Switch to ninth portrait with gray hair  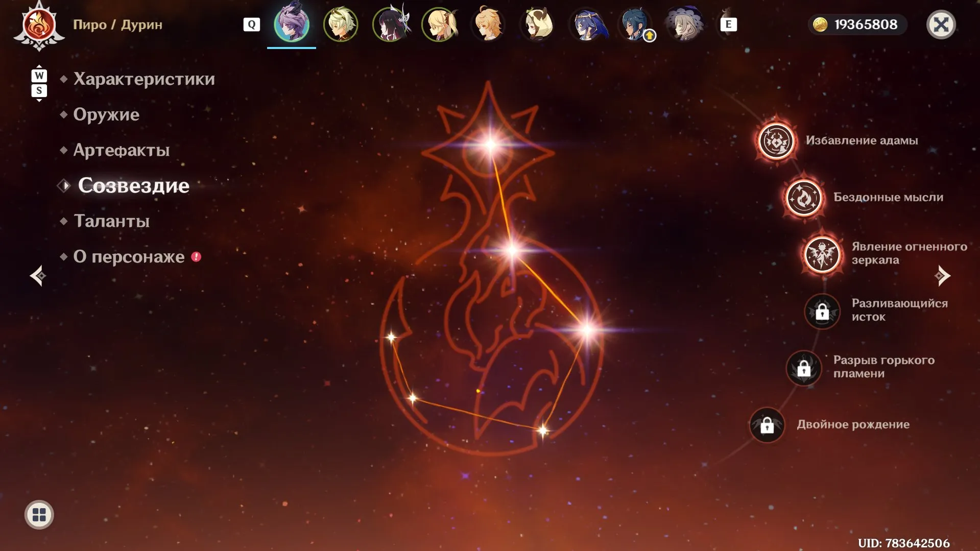click(684, 24)
